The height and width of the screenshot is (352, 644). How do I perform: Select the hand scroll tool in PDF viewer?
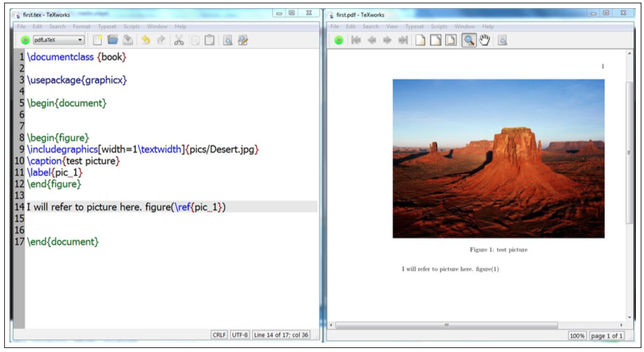tap(485, 40)
